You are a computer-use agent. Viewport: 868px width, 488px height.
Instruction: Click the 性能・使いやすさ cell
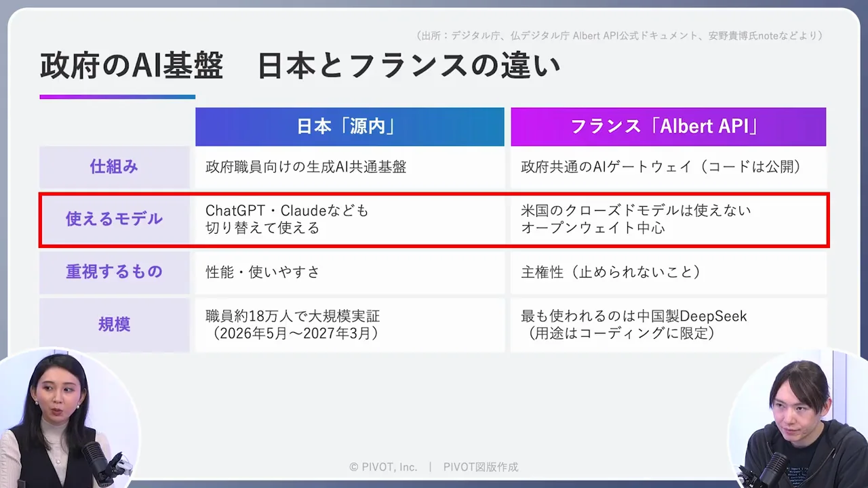(349, 272)
